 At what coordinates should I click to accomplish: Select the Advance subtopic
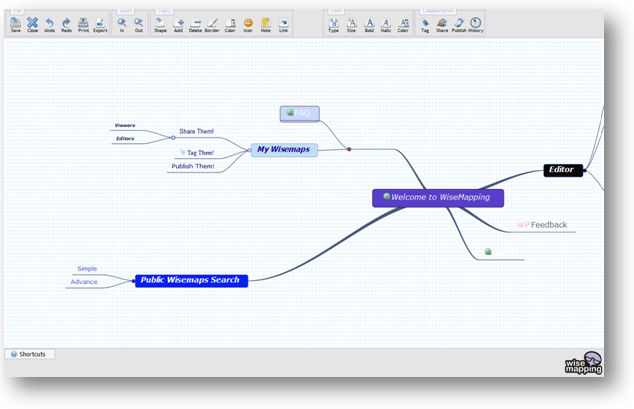84,282
